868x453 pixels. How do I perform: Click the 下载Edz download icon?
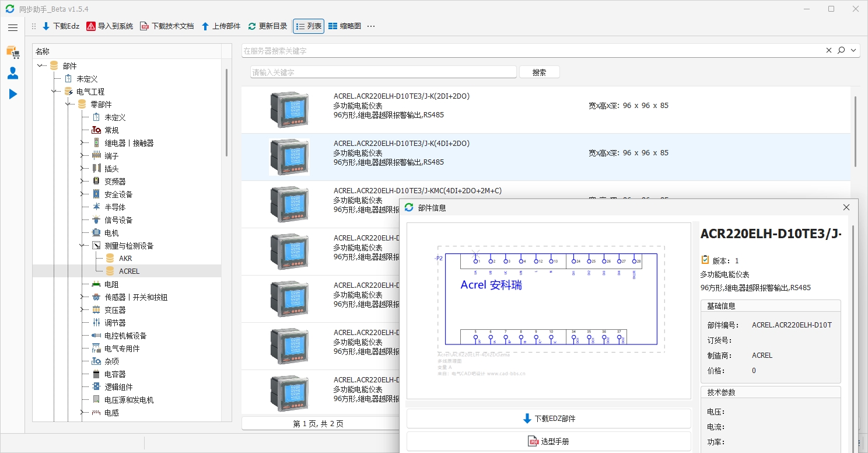(46, 26)
